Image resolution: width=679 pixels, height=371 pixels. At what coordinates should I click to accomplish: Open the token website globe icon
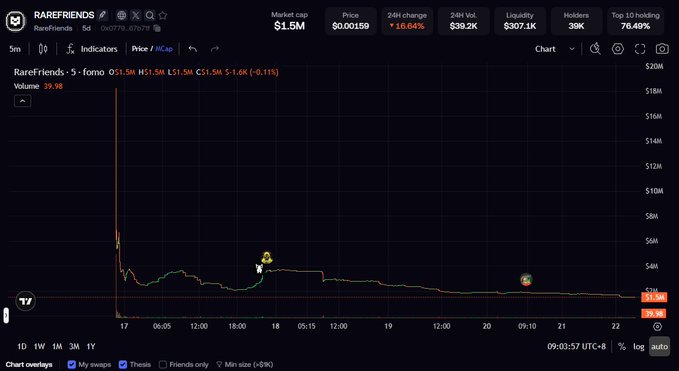pos(122,16)
